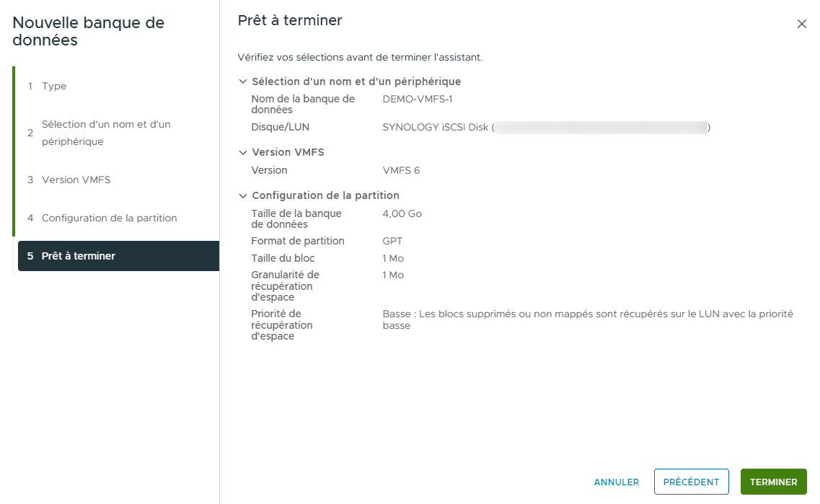Viewport: 820px width, 504px height.
Task: Click the 'GPT' partition format value
Action: 392,241
